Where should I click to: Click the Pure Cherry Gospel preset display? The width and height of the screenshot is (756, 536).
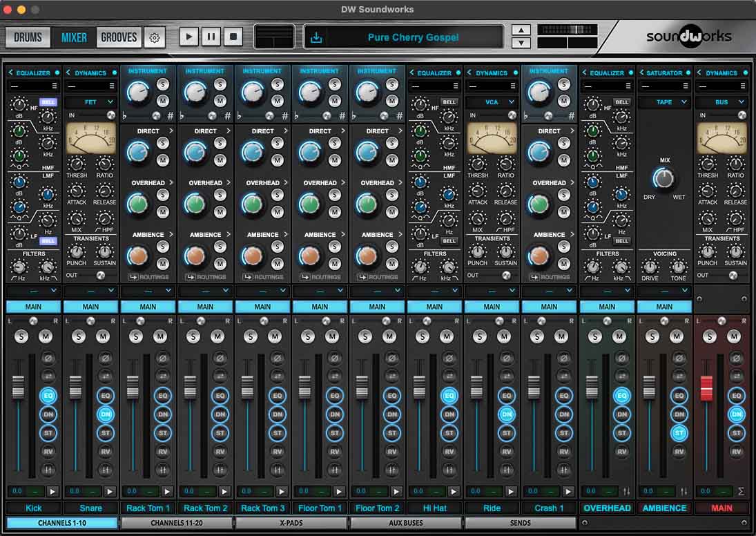[413, 37]
